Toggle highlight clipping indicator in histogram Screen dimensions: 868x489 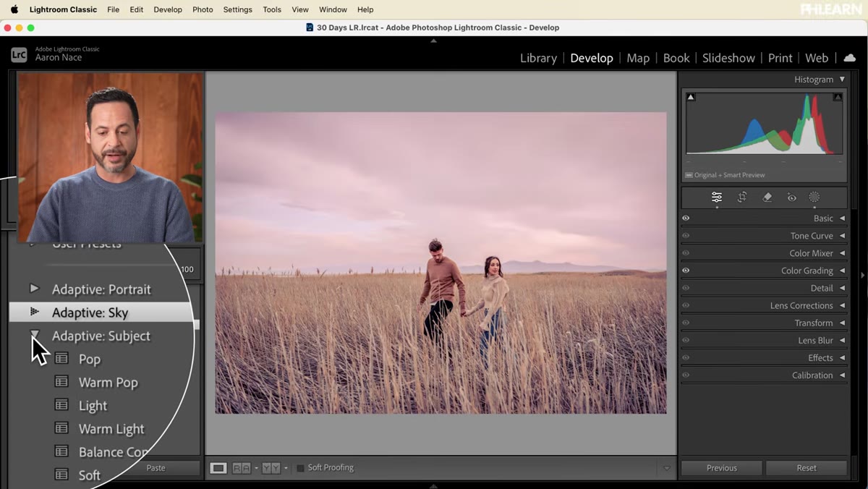pyautogui.click(x=838, y=97)
